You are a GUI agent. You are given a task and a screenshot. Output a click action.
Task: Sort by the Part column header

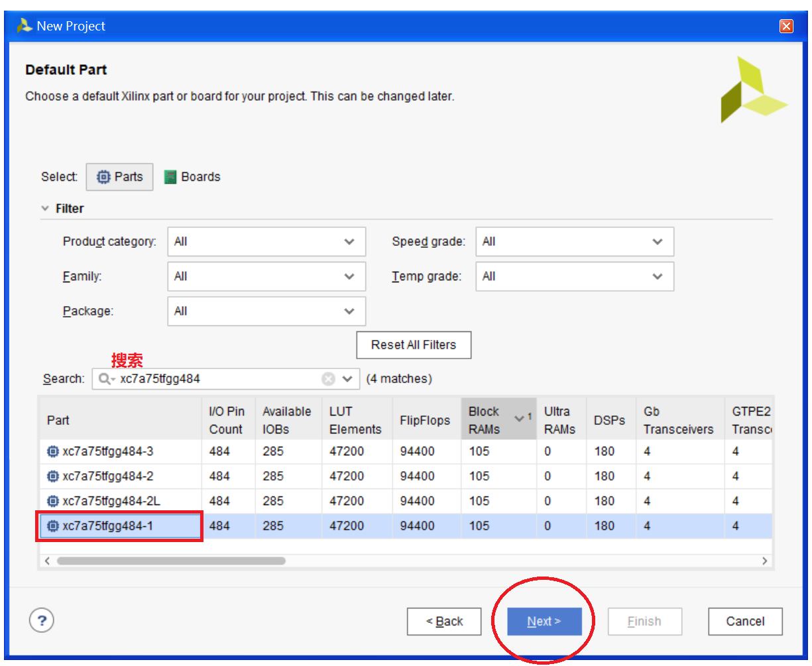pyautogui.click(x=121, y=420)
